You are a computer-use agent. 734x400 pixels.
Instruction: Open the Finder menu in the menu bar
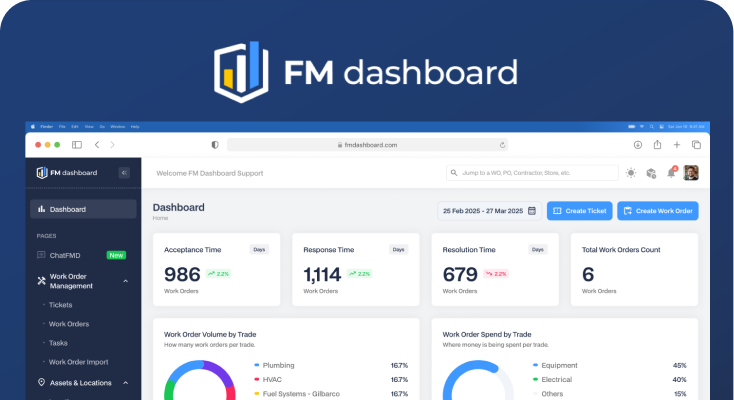pyautogui.click(x=46, y=126)
